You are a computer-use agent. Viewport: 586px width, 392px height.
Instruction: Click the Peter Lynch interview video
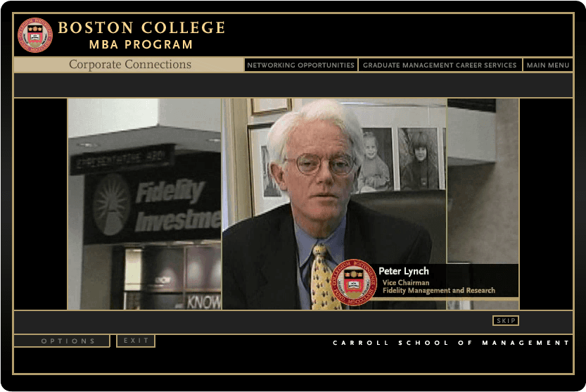click(x=334, y=204)
